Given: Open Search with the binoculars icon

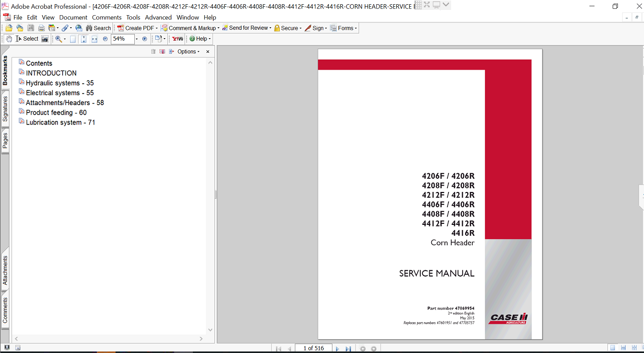Looking at the screenshot, I should tap(98, 28).
